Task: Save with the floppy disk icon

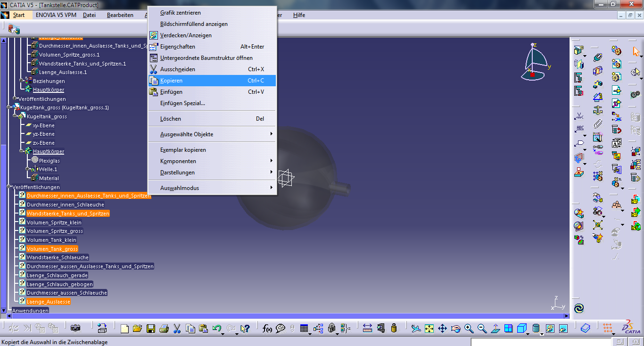Action: pyautogui.click(x=150, y=328)
